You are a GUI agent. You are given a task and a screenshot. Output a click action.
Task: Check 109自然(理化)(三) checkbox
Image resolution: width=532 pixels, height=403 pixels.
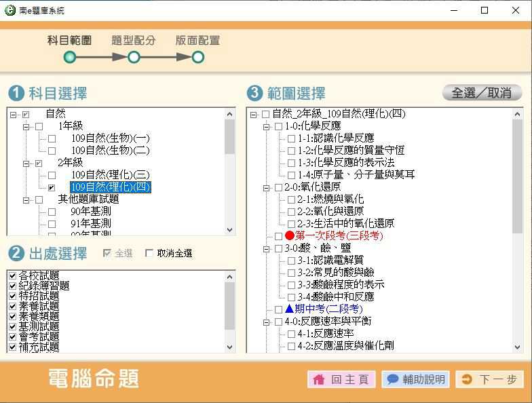coord(52,175)
